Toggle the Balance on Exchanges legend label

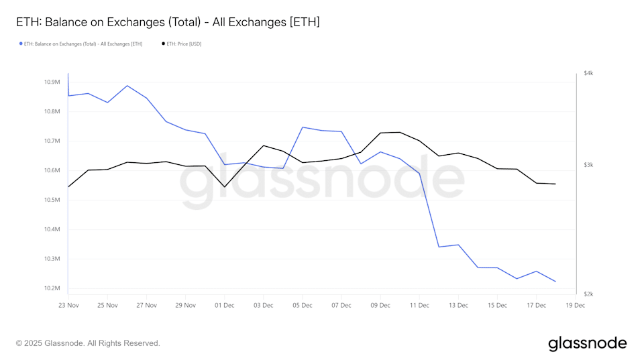(83, 44)
